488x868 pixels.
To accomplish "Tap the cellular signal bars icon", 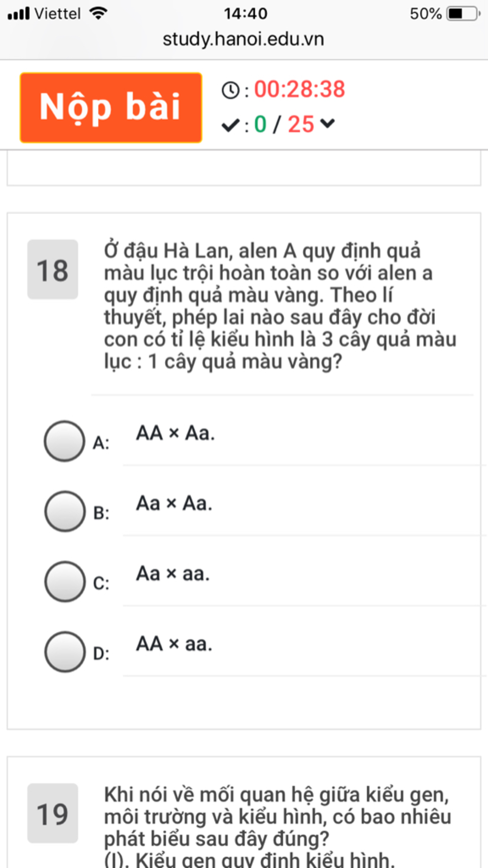I will coord(19,13).
